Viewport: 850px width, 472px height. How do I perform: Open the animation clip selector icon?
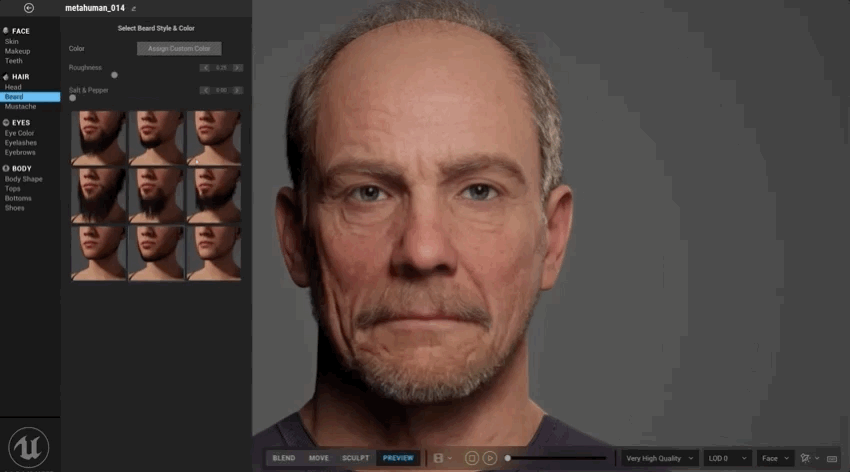click(x=439, y=458)
